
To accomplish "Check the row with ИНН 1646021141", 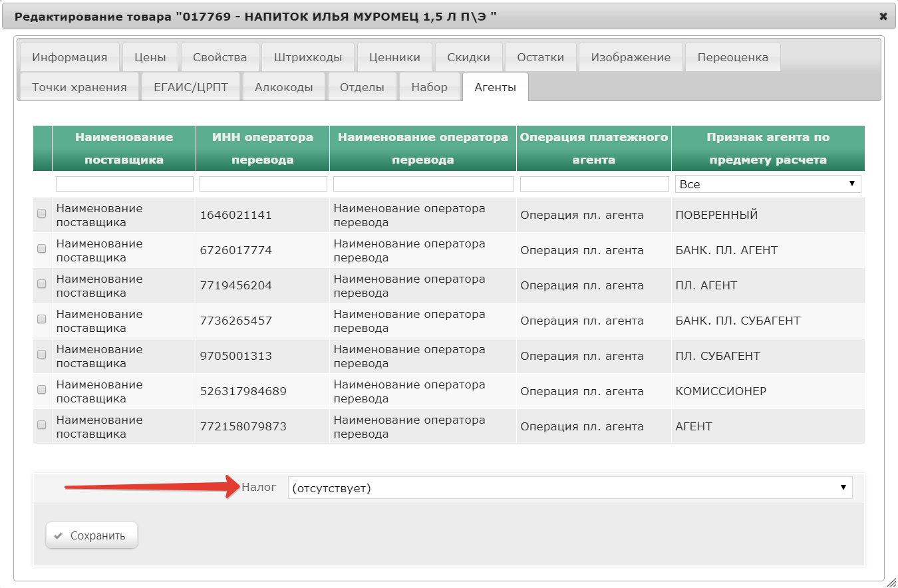I will pos(42,214).
